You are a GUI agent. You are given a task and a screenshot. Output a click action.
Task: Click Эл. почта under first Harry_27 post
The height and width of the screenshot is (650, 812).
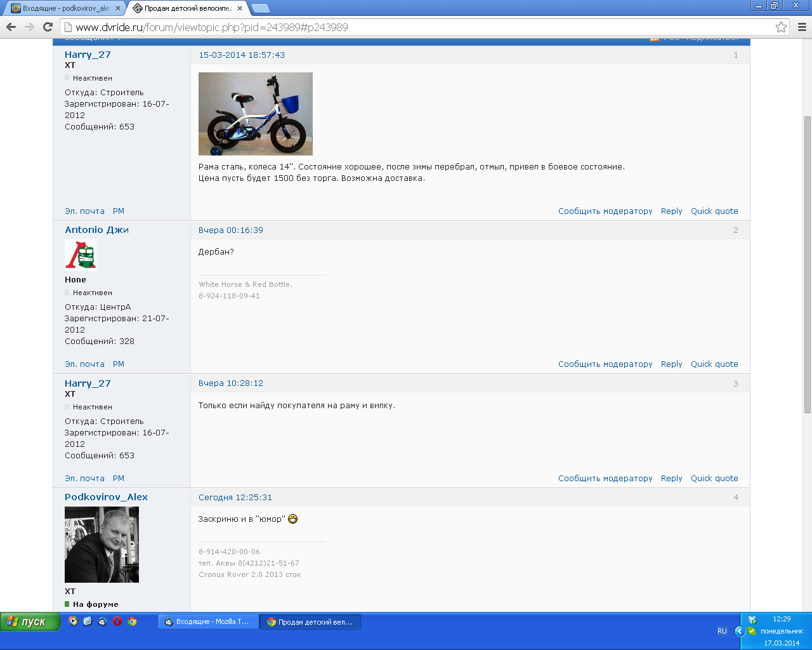(x=84, y=211)
